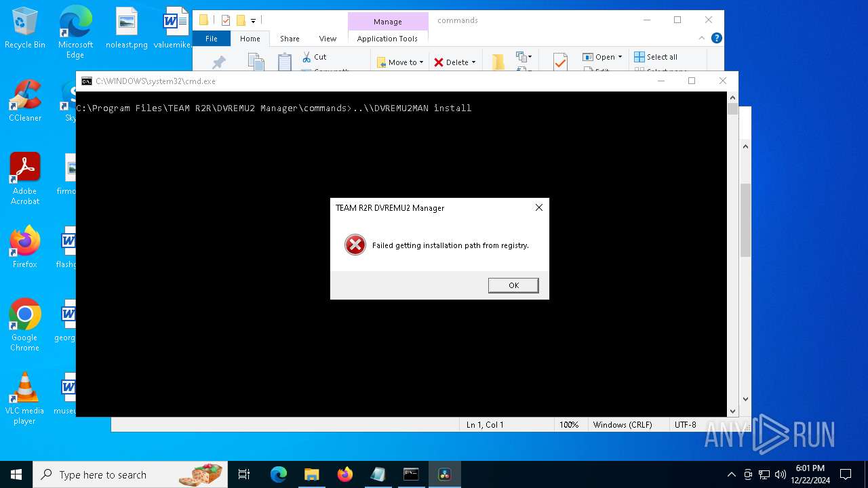Switch to the Home ribbon tab

(250, 39)
